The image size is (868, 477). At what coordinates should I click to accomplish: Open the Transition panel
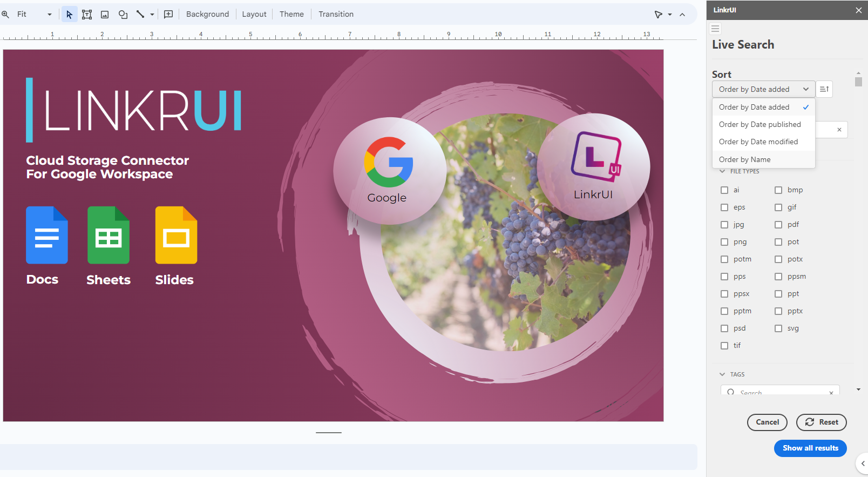coord(336,15)
